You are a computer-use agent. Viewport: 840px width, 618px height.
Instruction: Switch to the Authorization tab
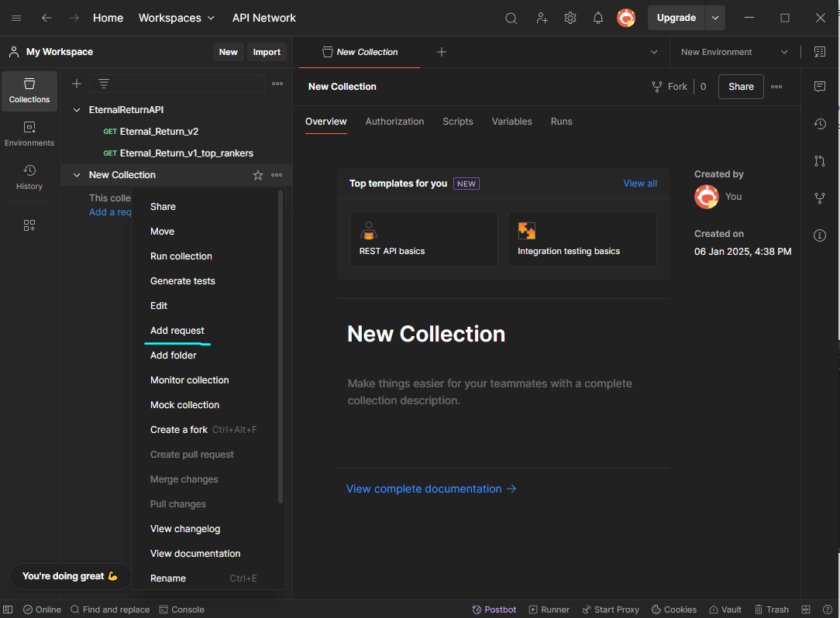(x=394, y=122)
